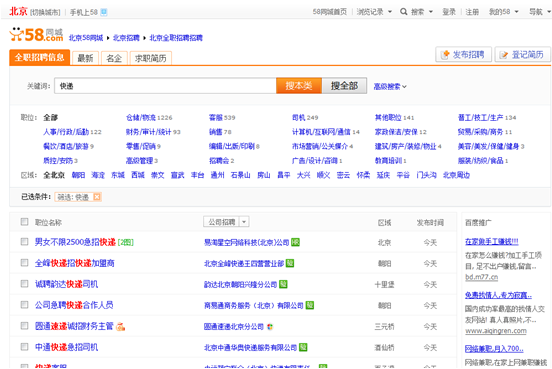Click the mobile phone icon beside 手机上58
The width and height of the screenshot is (552, 369).
pyautogui.click(x=104, y=12)
